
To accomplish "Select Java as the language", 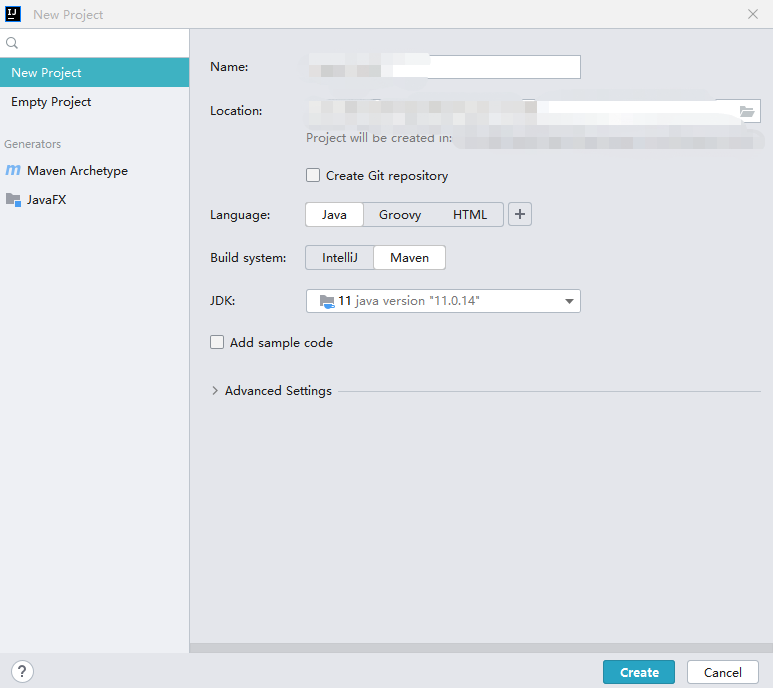I will click(334, 215).
